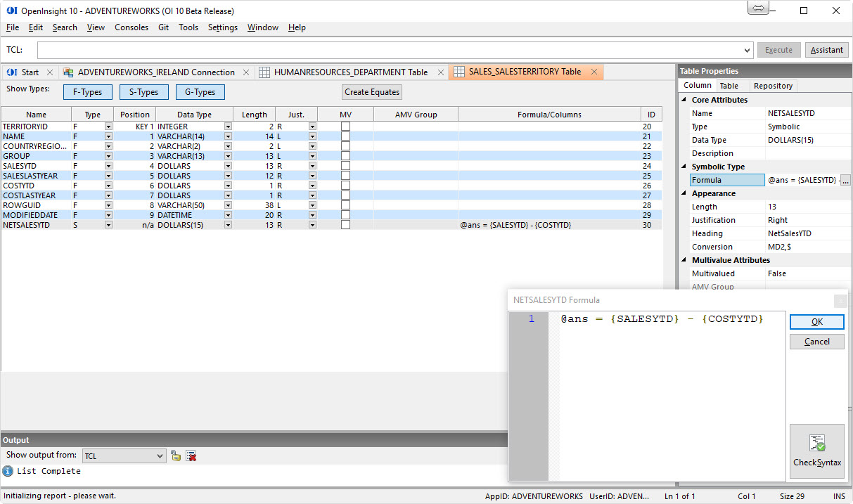
Task: Collapse the Core Attributes section
Action: [x=685, y=101]
